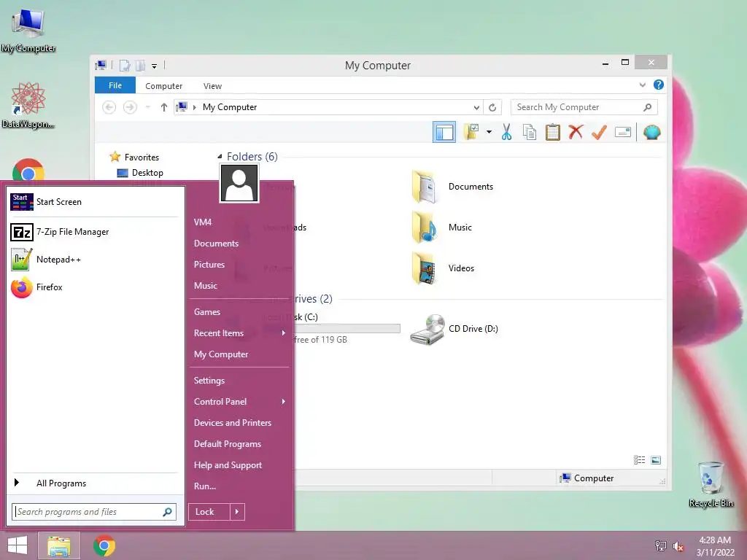Open Chrome from the taskbar
Viewport: 747px width, 560px height.
click(104, 545)
